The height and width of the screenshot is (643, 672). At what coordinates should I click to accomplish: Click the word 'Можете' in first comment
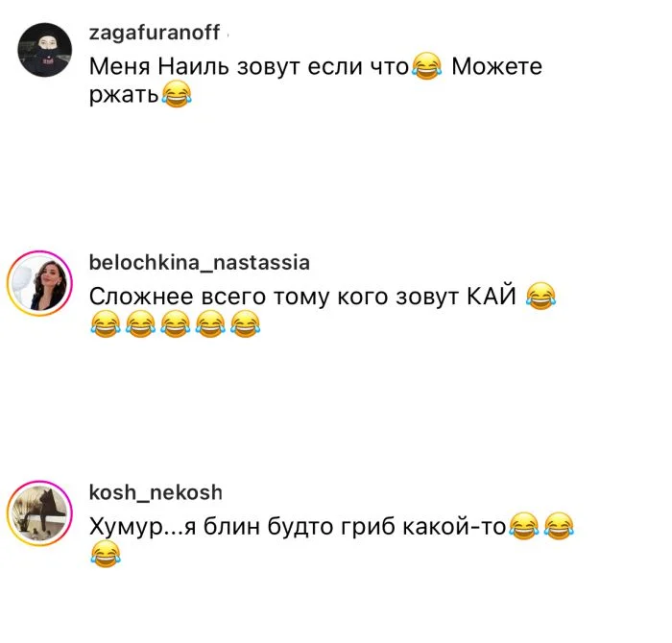click(496, 67)
